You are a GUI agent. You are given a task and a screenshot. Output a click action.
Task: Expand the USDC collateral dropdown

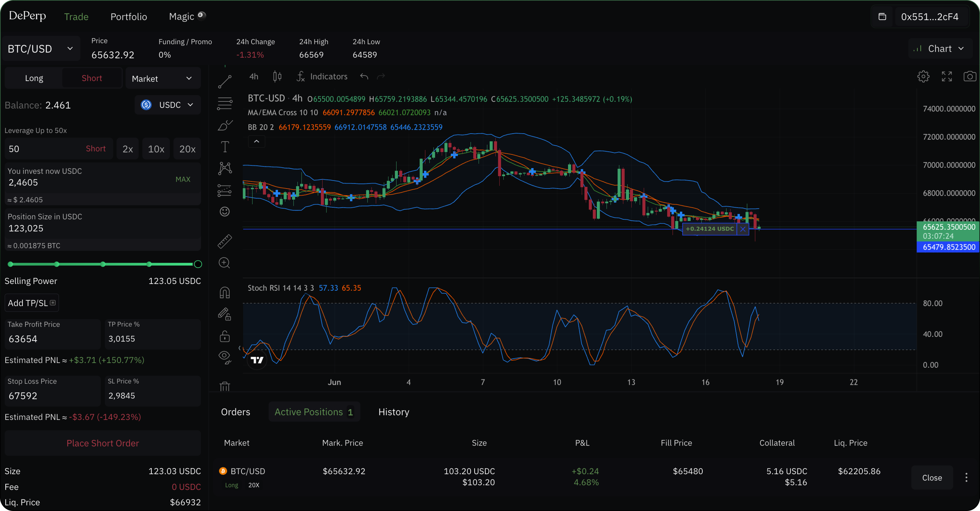coord(167,105)
